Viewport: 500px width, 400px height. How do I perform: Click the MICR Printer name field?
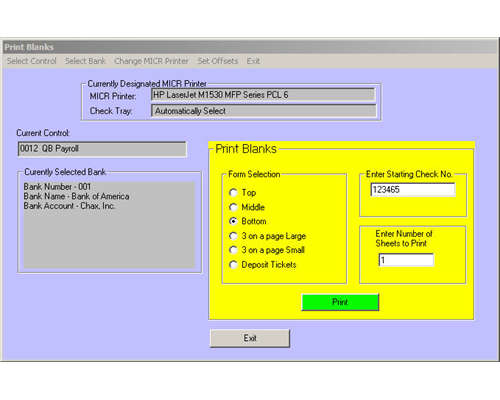click(x=263, y=95)
